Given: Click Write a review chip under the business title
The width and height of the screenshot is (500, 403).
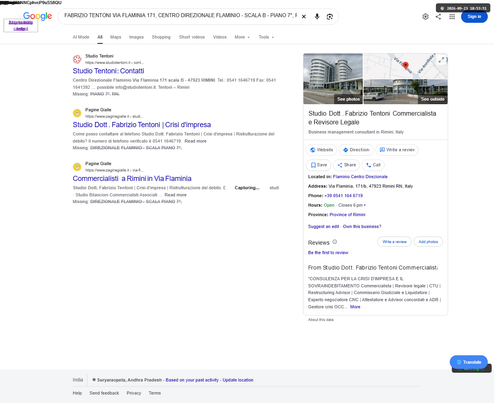Looking at the screenshot, I should pos(397,150).
